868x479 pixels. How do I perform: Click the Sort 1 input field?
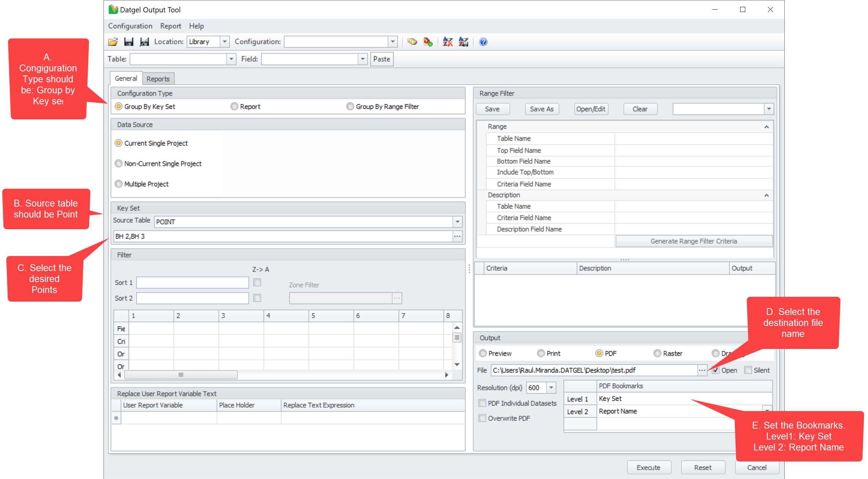pos(192,283)
